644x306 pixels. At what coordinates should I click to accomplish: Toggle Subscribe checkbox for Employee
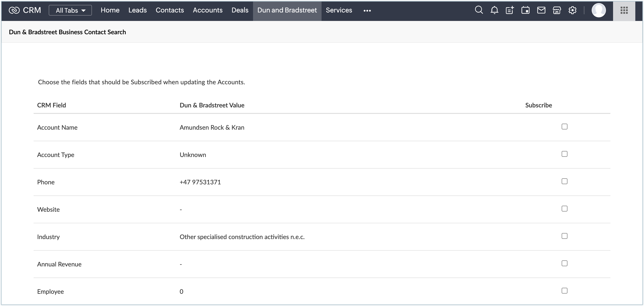564,291
